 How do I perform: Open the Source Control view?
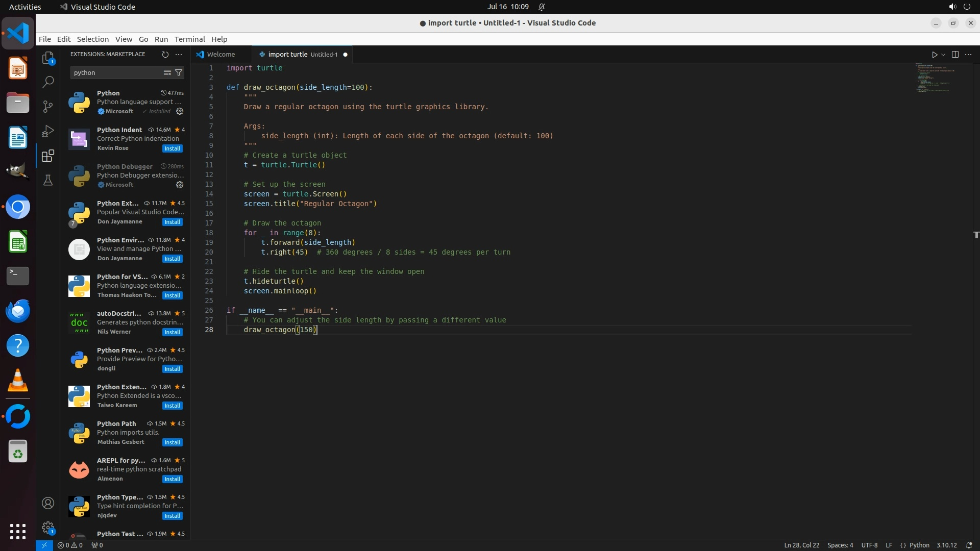[48, 106]
